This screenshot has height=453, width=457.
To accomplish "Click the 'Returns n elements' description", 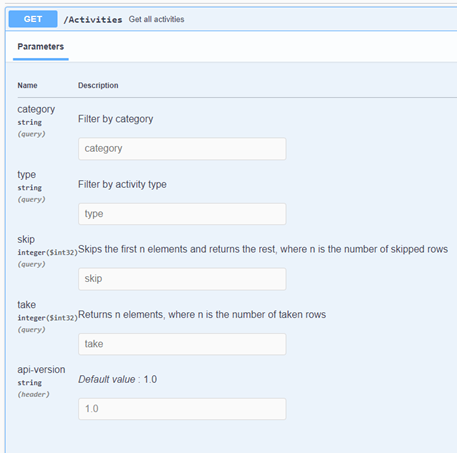I will 202,315.
